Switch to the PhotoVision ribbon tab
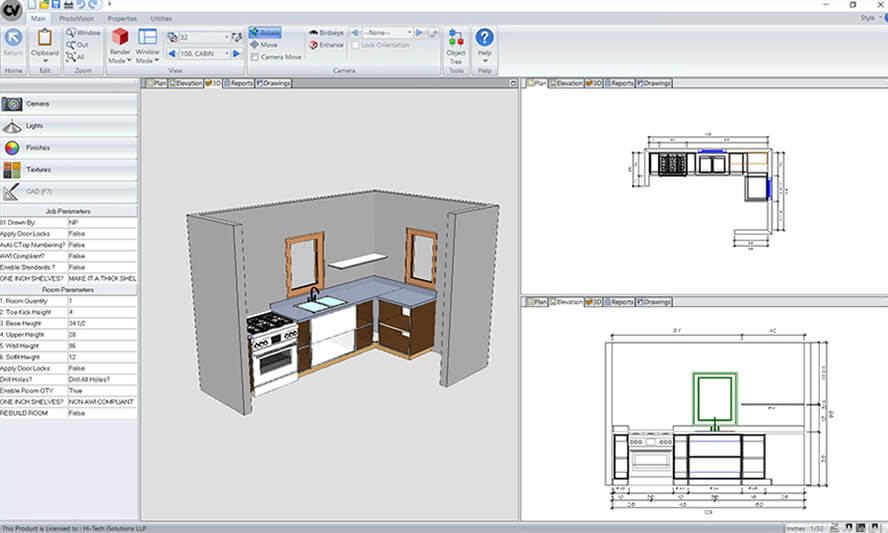Viewport: 888px width, 533px height. [76, 19]
